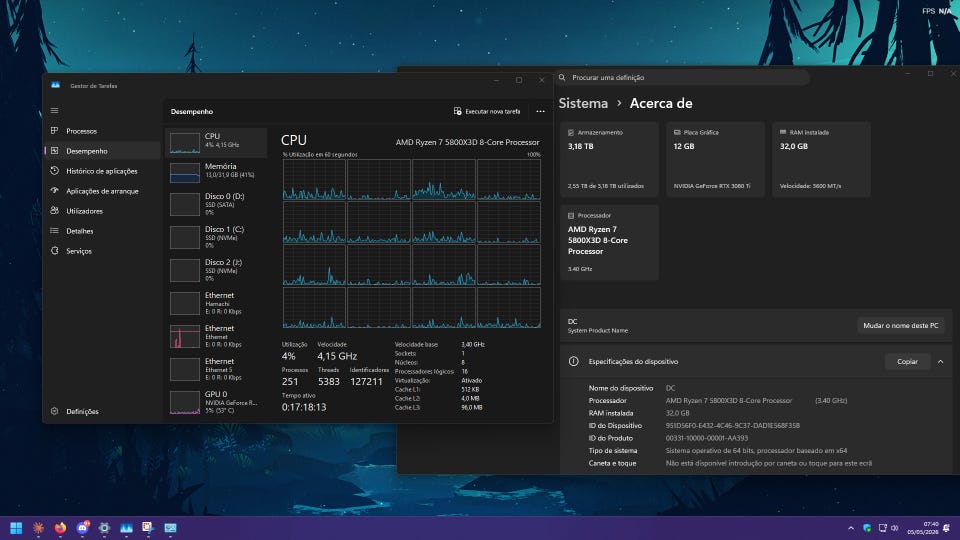Click Mudar o nome deste PC

(901, 326)
